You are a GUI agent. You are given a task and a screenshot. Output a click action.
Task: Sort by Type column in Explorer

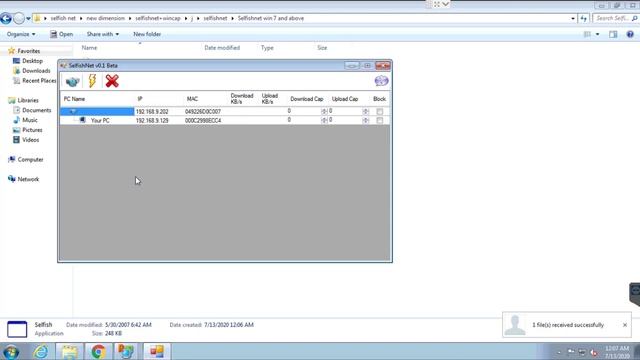pos(267,48)
